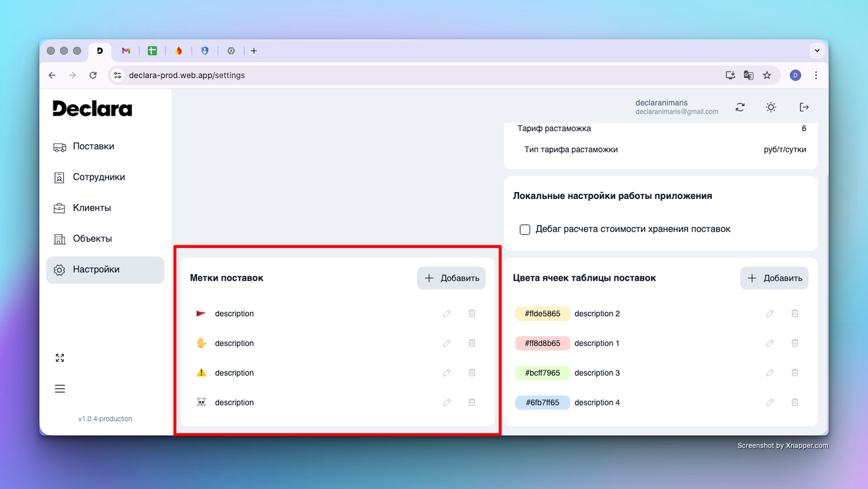The height and width of the screenshot is (489, 868).
Task: Collapse the sidebar with the hamburger icon
Action: click(60, 389)
